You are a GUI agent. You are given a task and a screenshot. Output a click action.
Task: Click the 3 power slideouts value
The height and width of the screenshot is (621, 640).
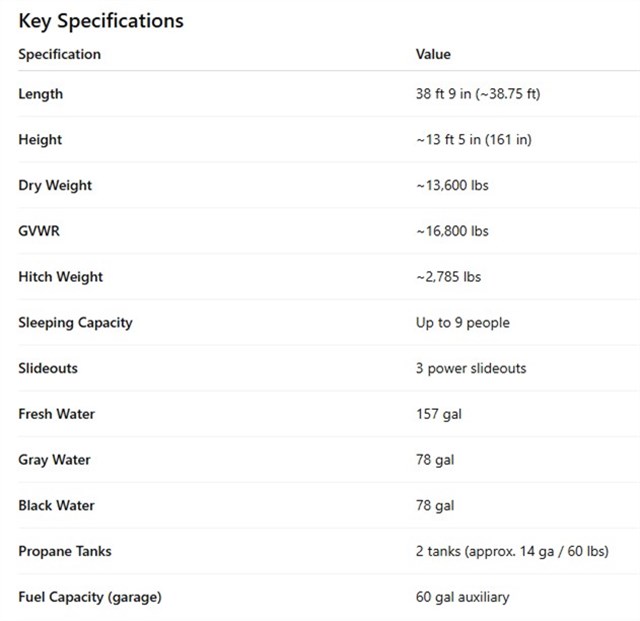471,368
